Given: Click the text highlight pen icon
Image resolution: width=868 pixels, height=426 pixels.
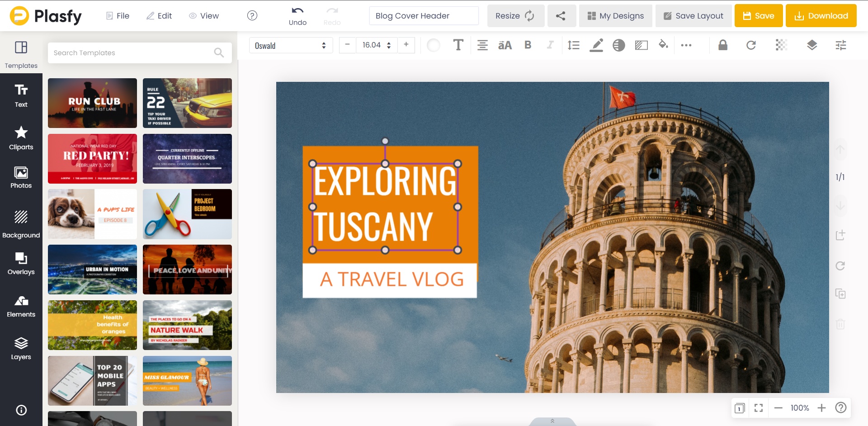Looking at the screenshot, I should (596, 45).
